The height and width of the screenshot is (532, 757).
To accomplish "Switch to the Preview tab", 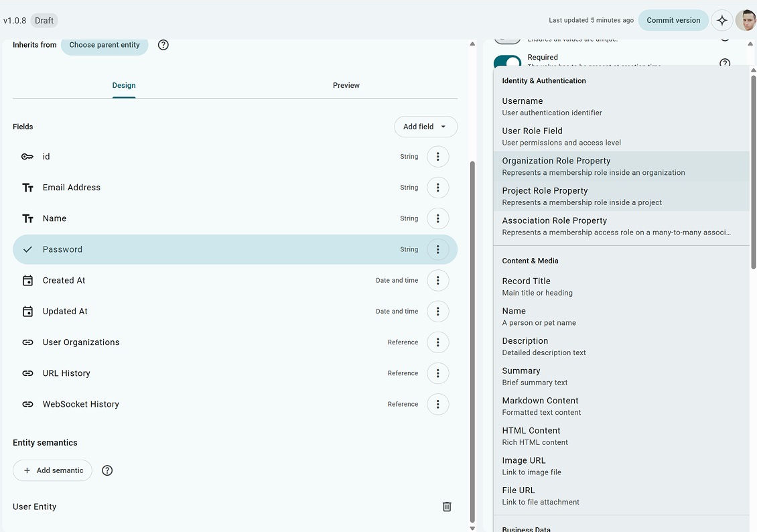I will point(346,86).
